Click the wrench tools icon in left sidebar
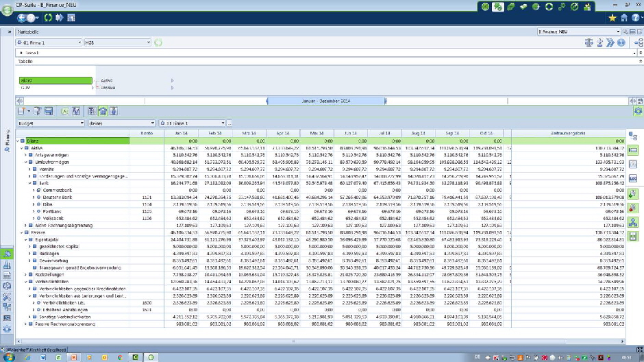This screenshot has width=644, height=362. [x=7, y=296]
